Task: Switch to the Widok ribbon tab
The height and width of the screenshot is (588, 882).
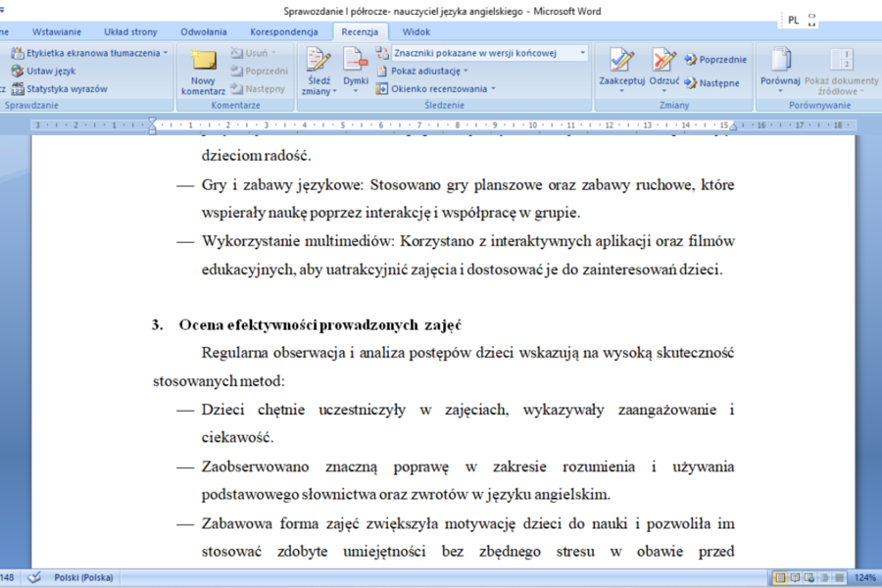Action: [x=416, y=30]
